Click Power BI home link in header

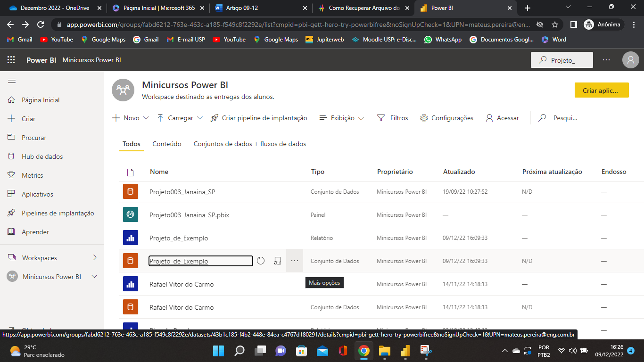click(x=41, y=60)
